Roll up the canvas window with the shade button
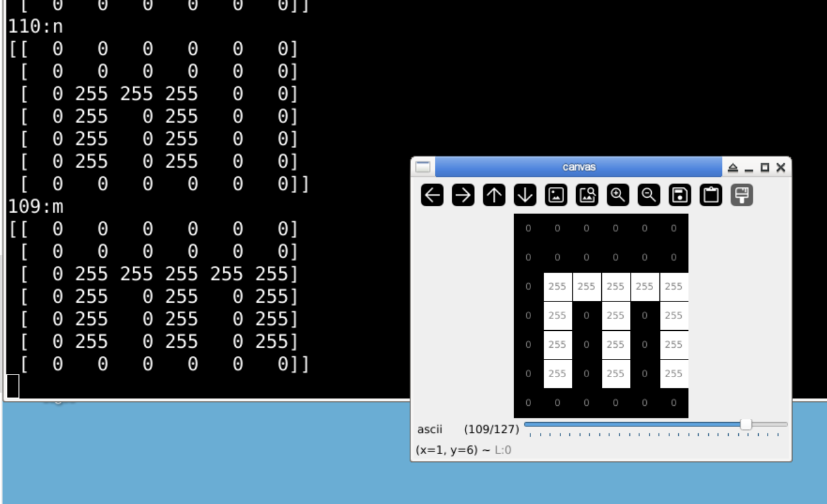Image resolution: width=827 pixels, height=504 pixels. [x=734, y=168]
